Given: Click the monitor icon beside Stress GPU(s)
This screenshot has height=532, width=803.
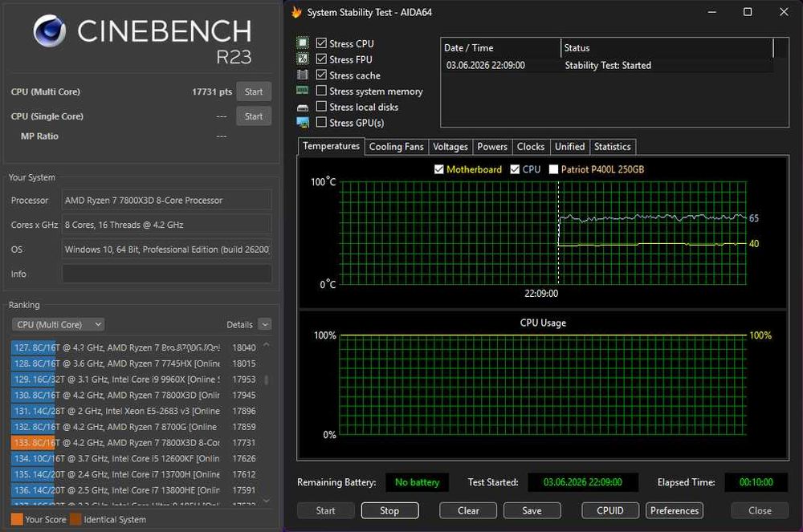Looking at the screenshot, I should [303, 123].
